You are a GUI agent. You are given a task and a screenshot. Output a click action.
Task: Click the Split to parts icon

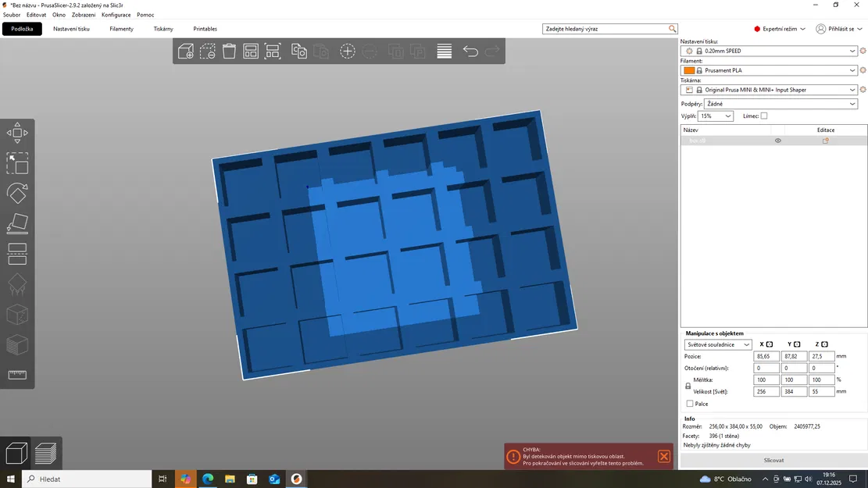pyautogui.click(x=417, y=51)
